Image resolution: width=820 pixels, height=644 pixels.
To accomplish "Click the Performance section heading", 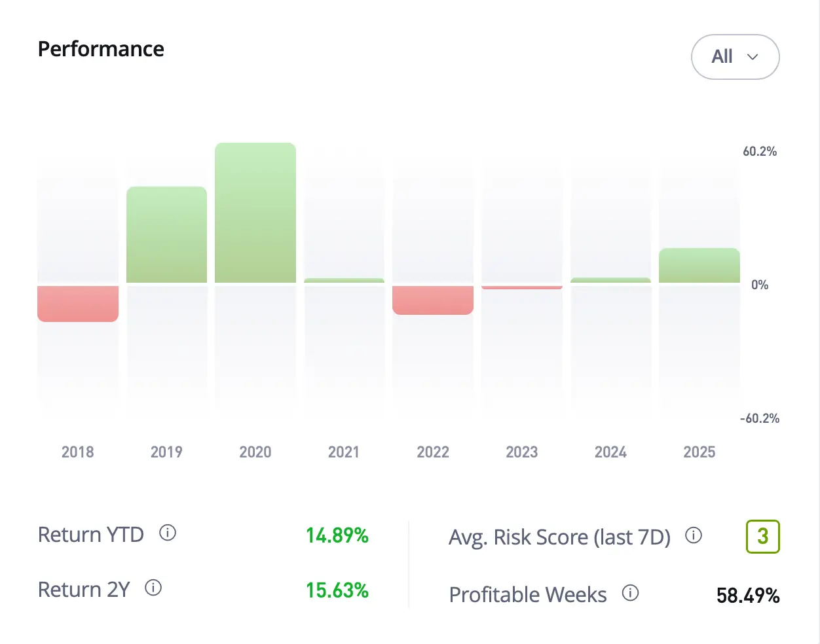I will (x=101, y=49).
